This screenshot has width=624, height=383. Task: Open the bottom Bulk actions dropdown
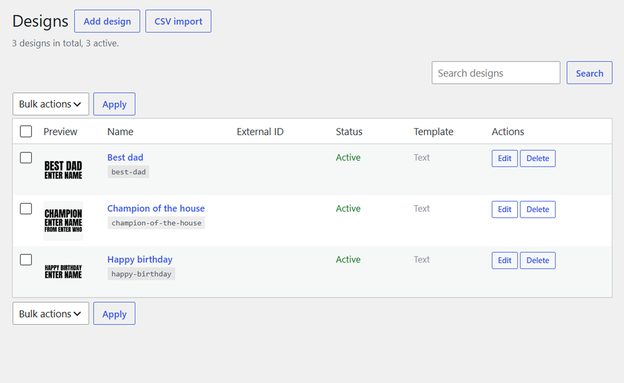point(51,314)
